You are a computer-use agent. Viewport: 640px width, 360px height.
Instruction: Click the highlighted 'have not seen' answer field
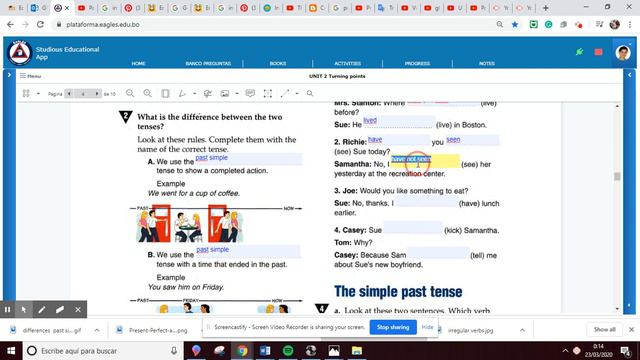(x=425, y=161)
